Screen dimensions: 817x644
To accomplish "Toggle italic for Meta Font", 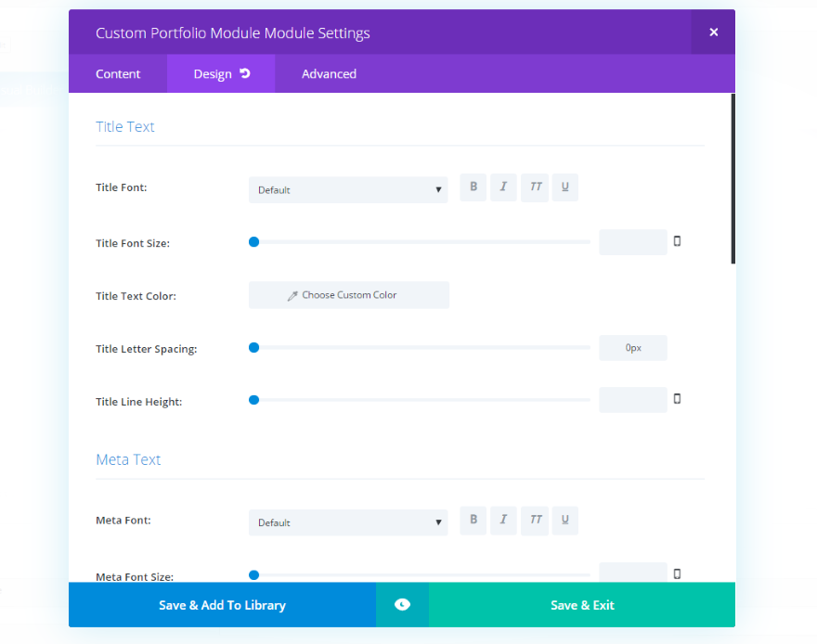I will click(x=503, y=521).
